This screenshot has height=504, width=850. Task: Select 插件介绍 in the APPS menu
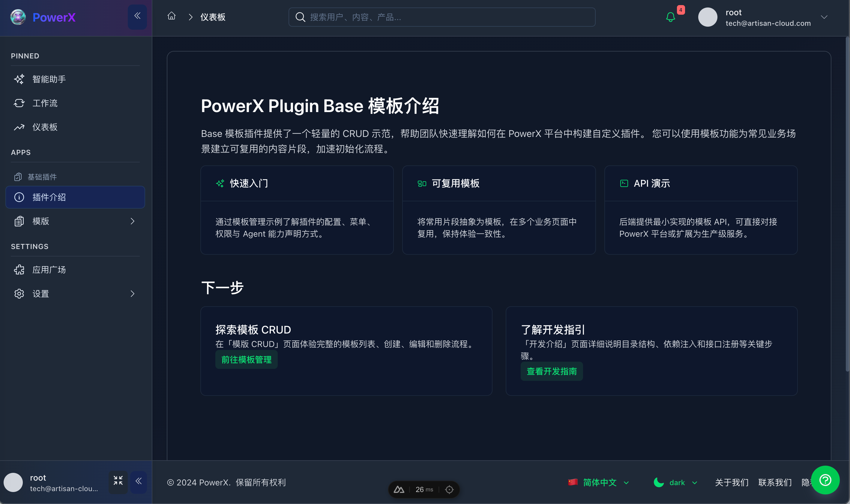coord(49,197)
